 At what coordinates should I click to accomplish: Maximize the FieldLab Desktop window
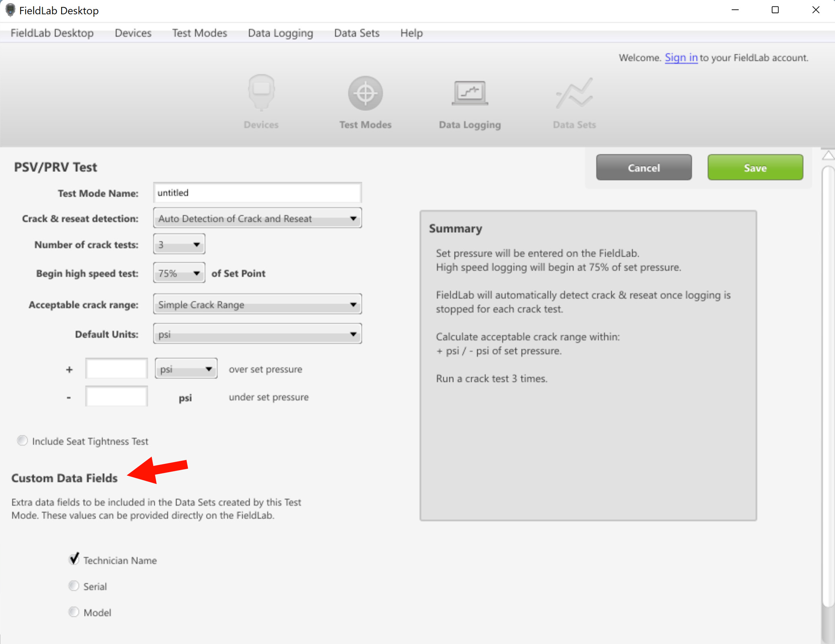point(775,10)
